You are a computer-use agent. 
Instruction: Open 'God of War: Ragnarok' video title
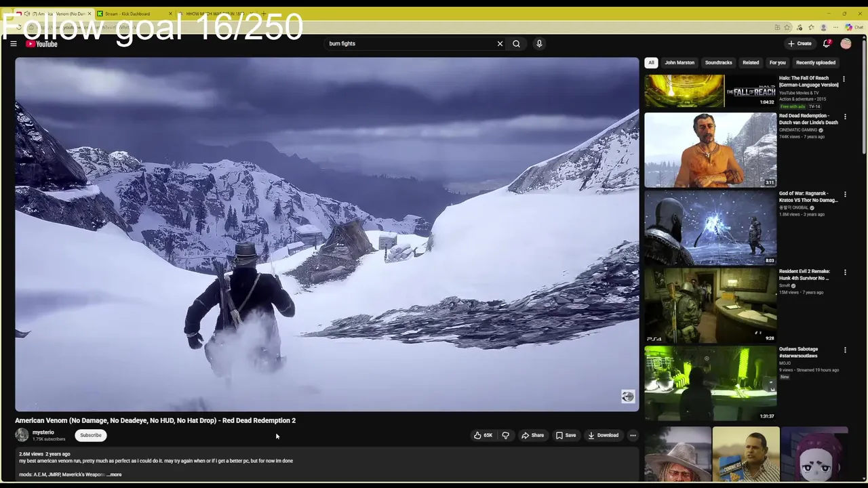coord(808,197)
